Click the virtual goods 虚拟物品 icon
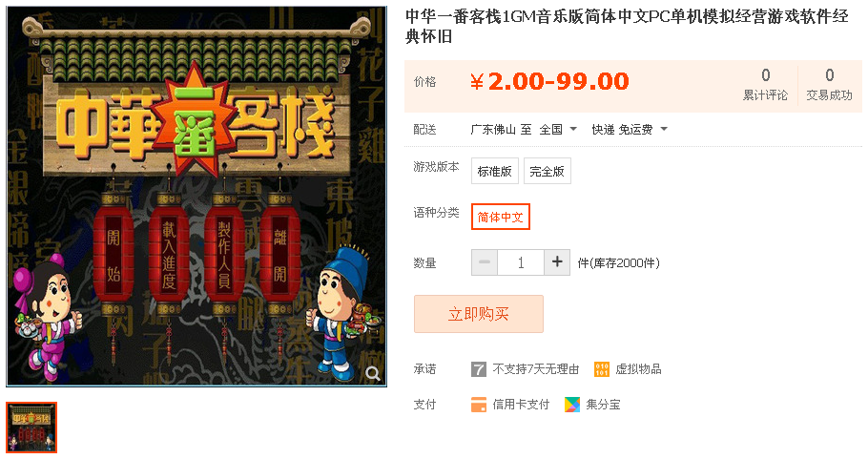The width and height of the screenshot is (868, 459). 601,369
